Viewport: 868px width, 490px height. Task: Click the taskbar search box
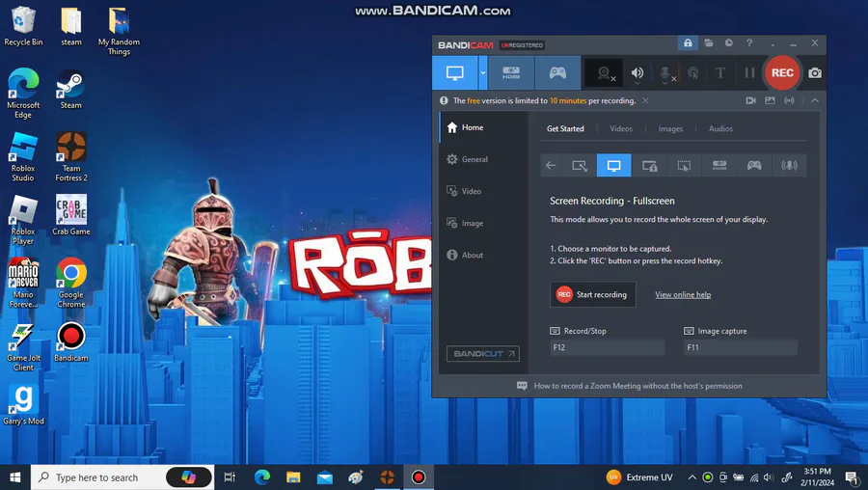[x=122, y=477]
